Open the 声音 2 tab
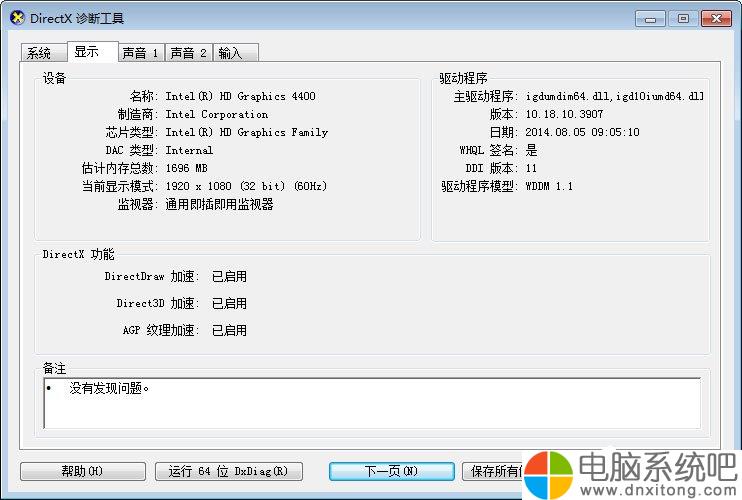 click(188, 53)
